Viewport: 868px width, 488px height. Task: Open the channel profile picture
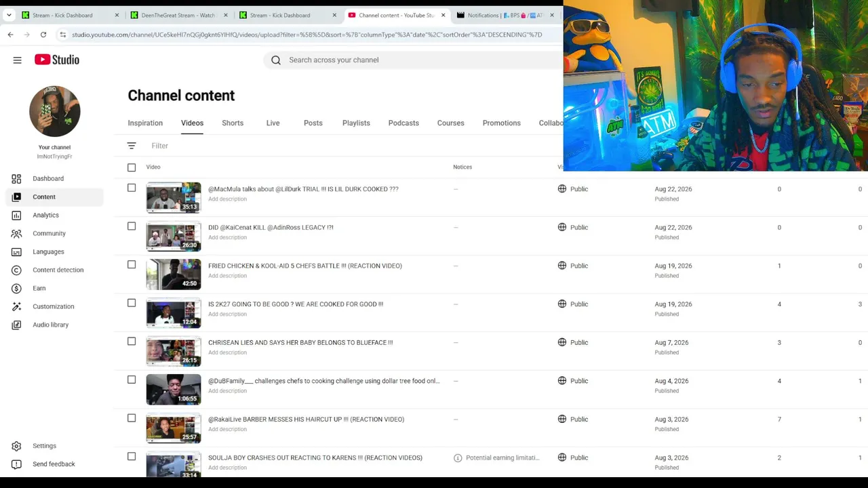coord(55,111)
